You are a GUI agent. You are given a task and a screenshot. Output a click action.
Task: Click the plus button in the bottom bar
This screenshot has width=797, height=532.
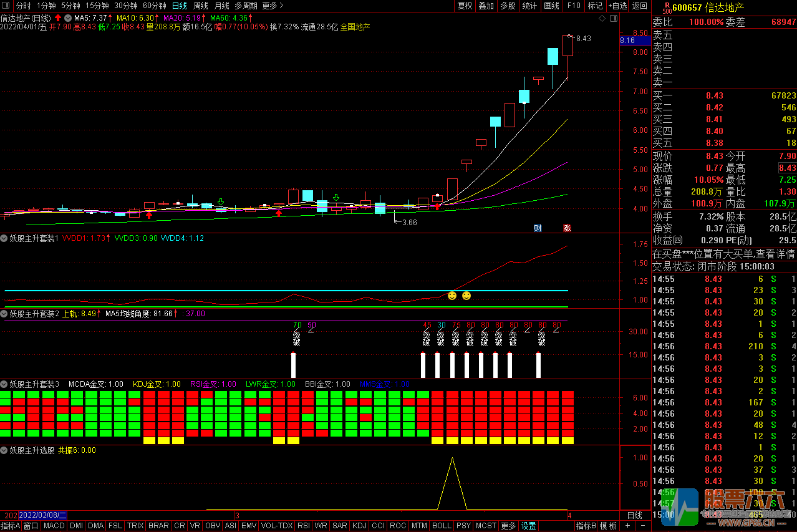point(628,526)
